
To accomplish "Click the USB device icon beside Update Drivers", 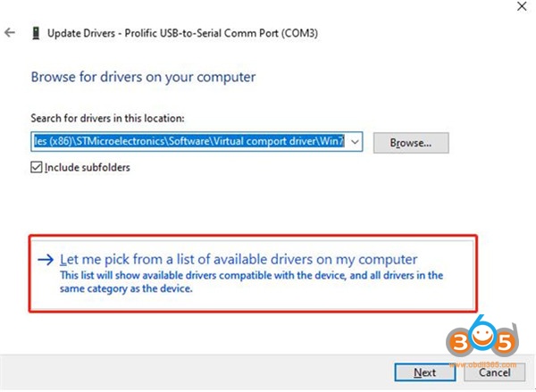I will pos(35,33).
